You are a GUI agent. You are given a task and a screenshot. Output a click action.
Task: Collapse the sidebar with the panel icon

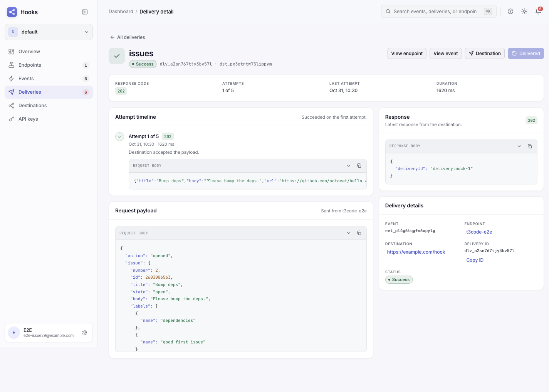coord(85,12)
